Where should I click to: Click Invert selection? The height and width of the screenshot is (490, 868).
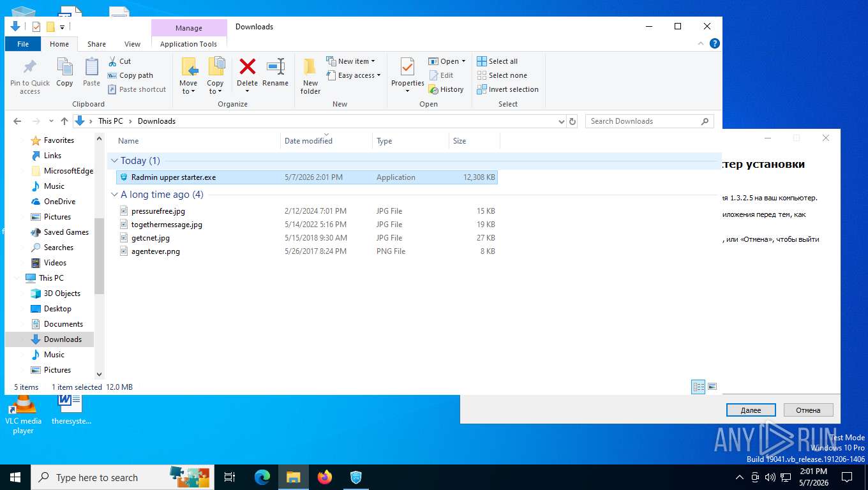click(508, 89)
